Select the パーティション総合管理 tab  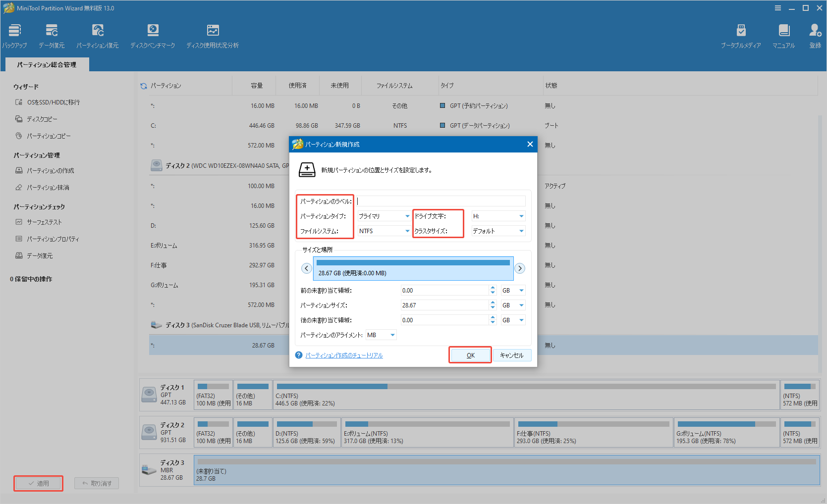[x=47, y=64]
